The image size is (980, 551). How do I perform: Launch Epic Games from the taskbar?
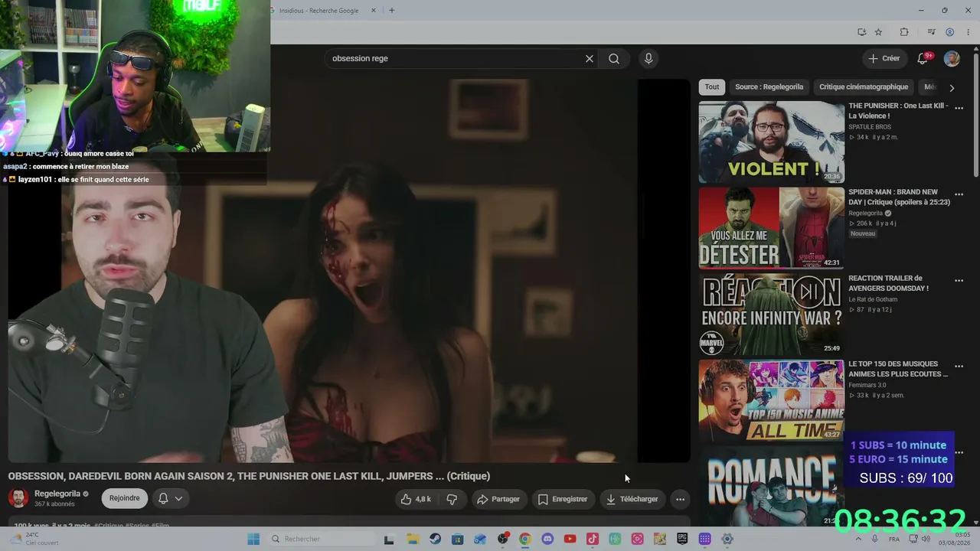pyautogui.click(x=682, y=539)
